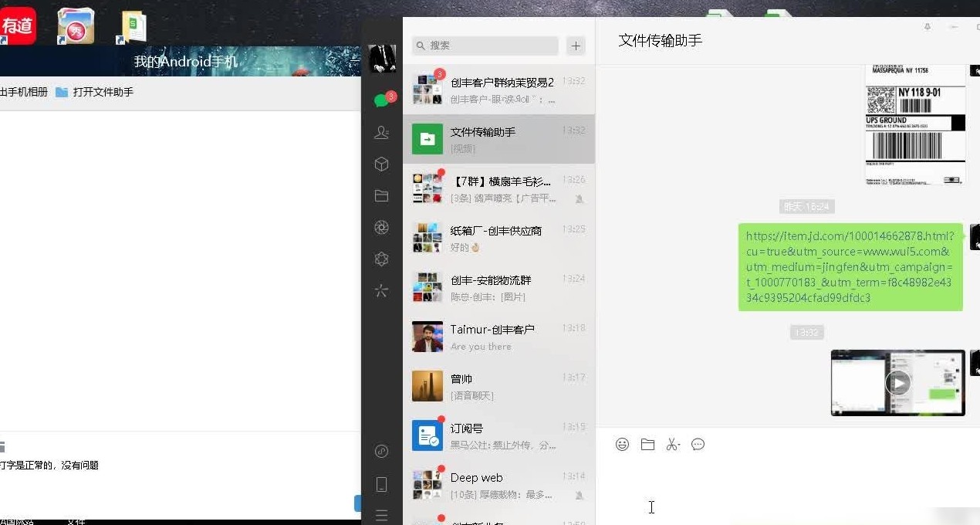Viewport: 980px width, 525px height.
Task: Open the chat files folder icon in sidebar
Action: click(x=381, y=196)
